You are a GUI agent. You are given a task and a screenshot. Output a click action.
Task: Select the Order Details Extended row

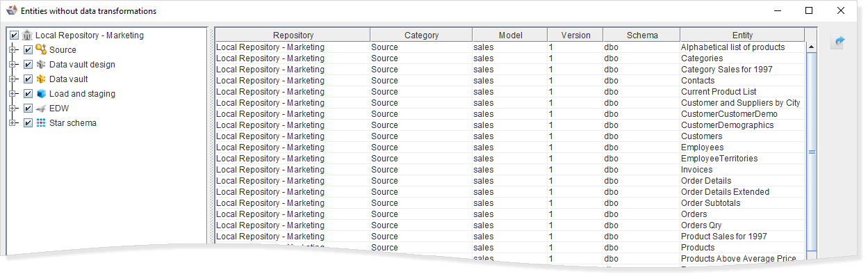[x=725, y=192]
